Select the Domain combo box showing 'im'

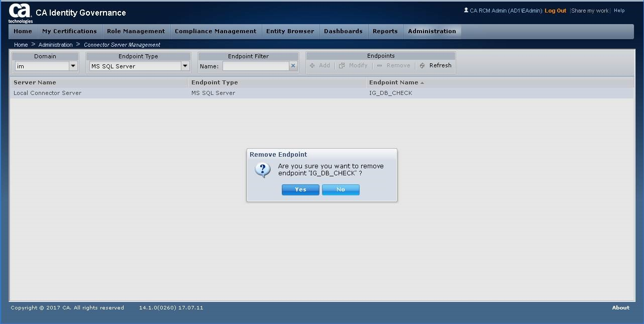click(x=46, y=66)
